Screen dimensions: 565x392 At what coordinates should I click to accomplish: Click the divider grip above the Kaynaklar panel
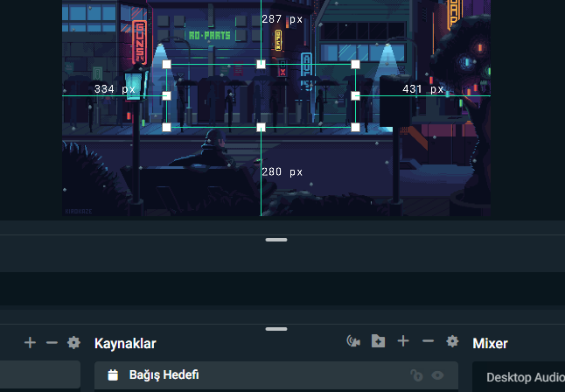tap(276, 329)
